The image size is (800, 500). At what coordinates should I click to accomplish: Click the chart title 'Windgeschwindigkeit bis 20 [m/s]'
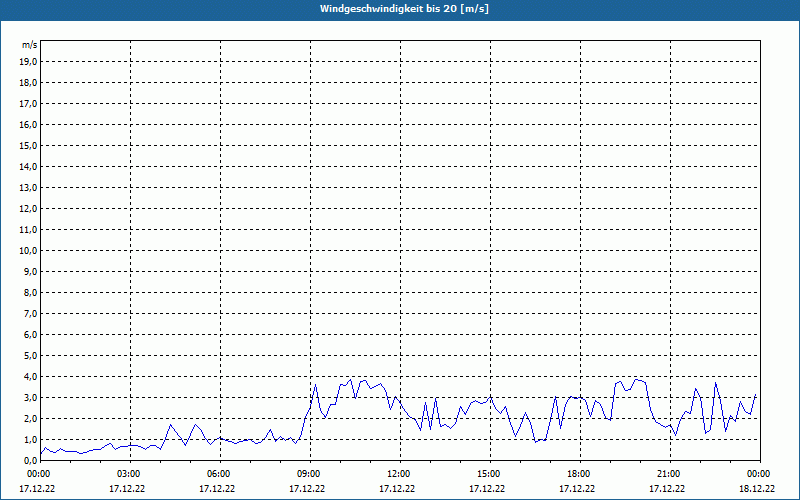[x=404, y=9]
